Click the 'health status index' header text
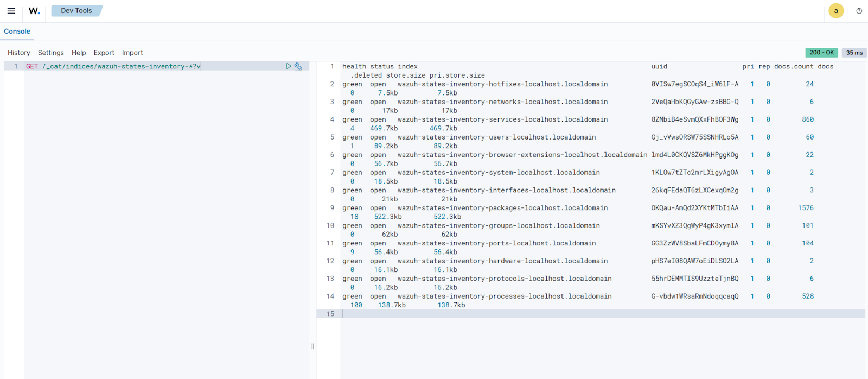 click(x=380, y=66)
